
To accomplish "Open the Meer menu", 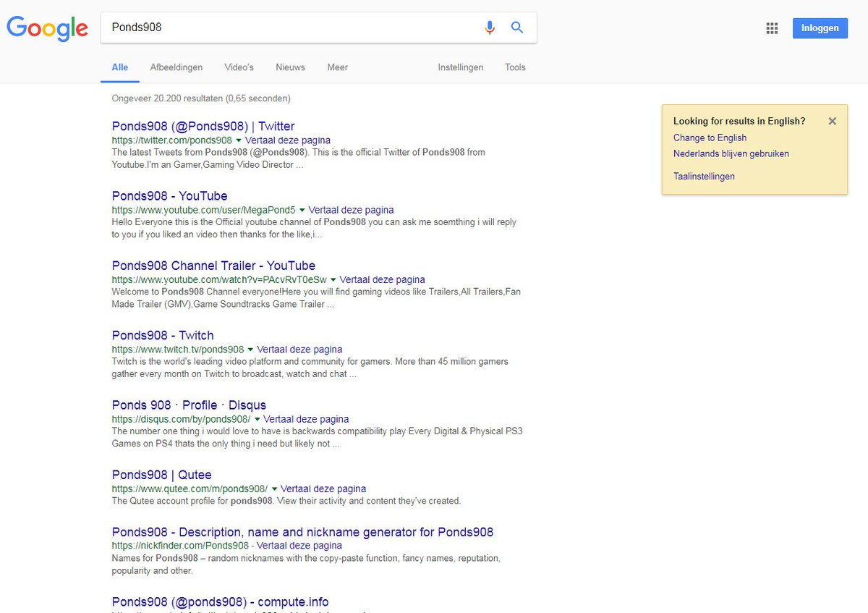I will (337, 67).
